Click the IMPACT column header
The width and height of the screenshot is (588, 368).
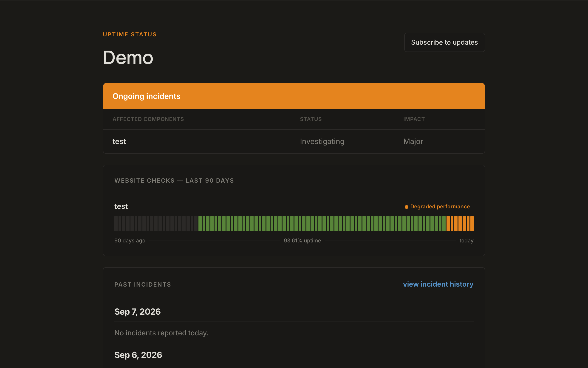tap(414, 119)
